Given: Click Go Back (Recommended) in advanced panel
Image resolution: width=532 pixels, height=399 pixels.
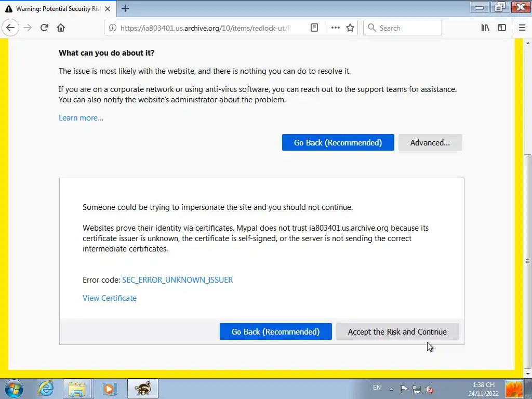Looking at the screenshot, I should [x=275, y=331].
